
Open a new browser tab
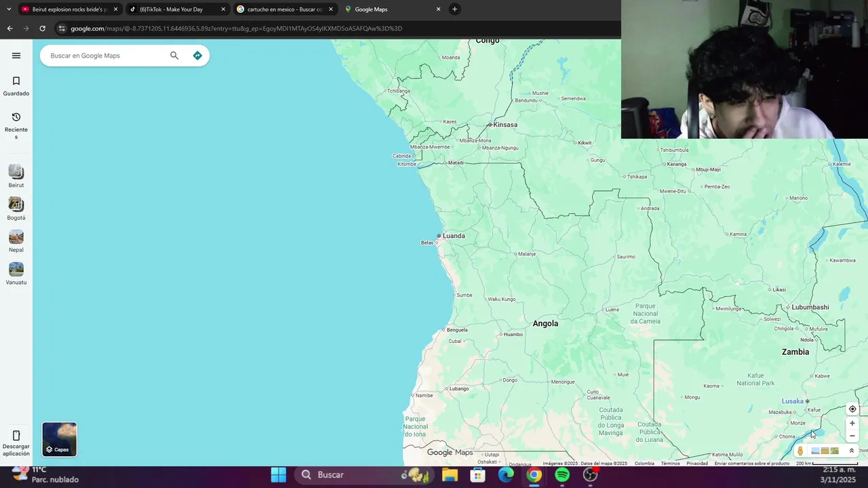pyautogui.click(x=454, y=9)
